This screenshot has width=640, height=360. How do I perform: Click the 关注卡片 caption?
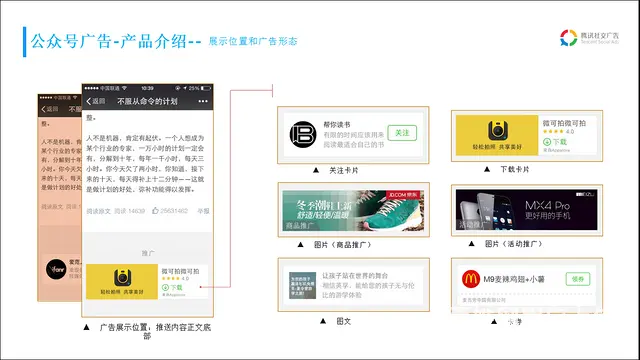(x=344, y=170)
